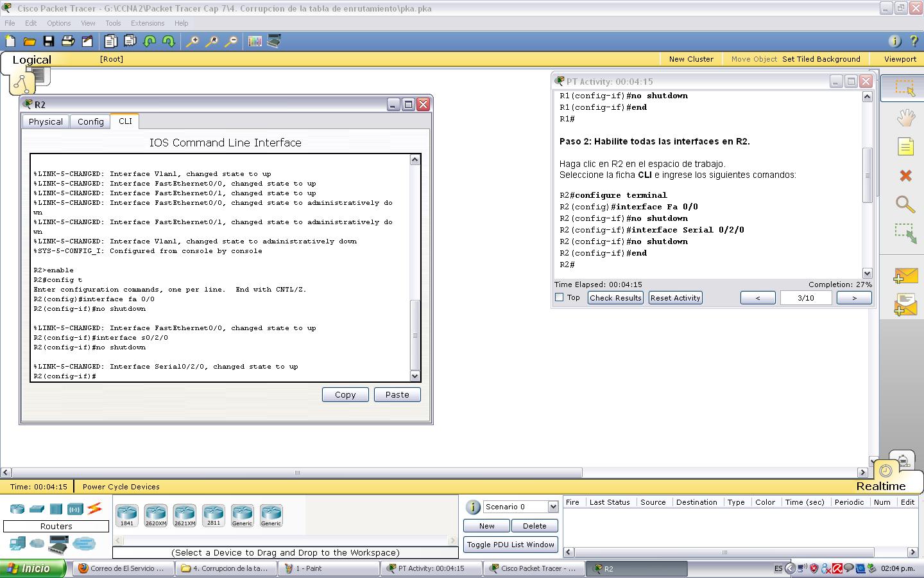Activate the red X Delete tool

pyautogui.click(x=905, y=175)
